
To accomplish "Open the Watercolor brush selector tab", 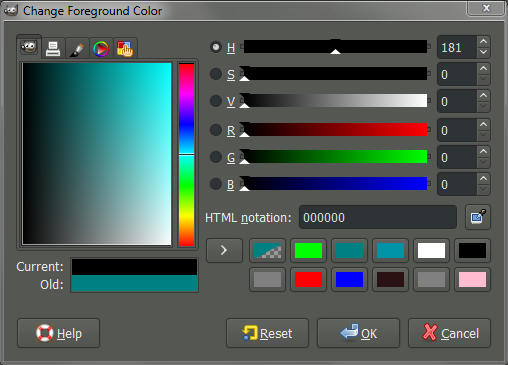I will click(77, 49).
